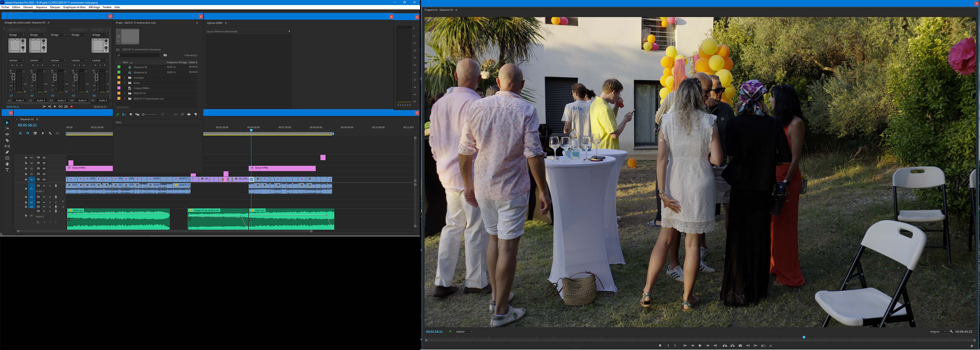The width and height of the screenshot is (980, 350).
Task: Hide video track V3 with eye icon
Action: pos(44,169)
